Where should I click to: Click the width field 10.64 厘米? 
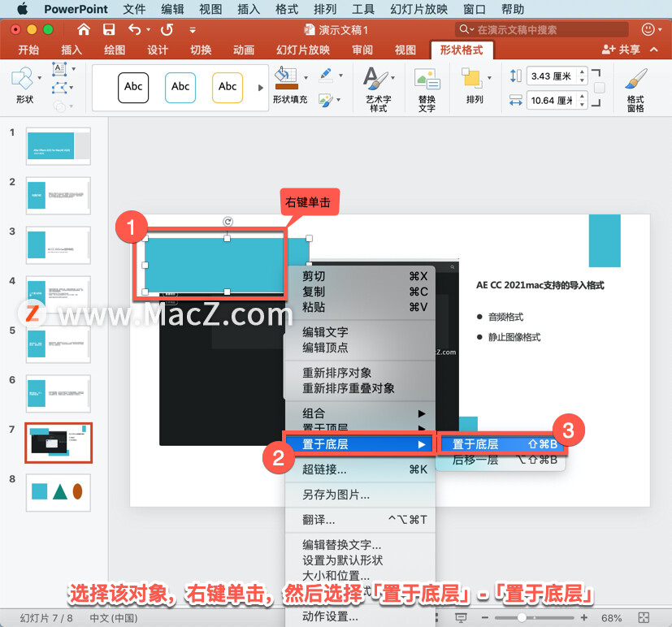552,101
